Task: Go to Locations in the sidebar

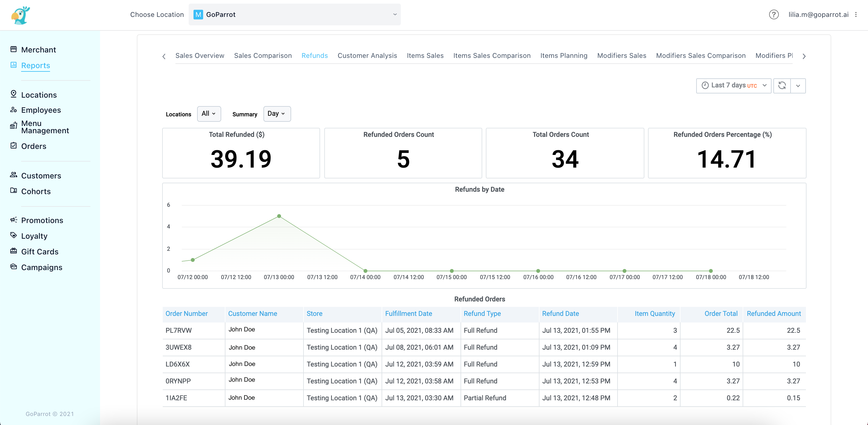Action: [x=39, y=95]
